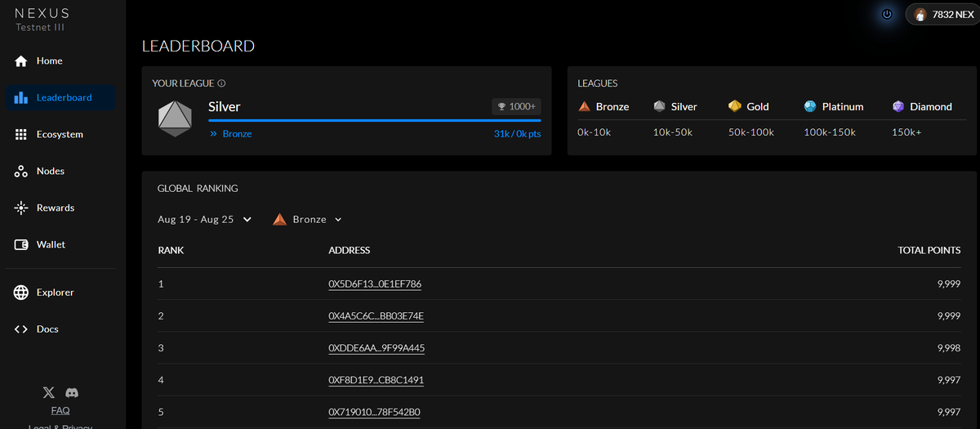Image resolution: width=980 pixels, height=429 pixels.
Task: Click the TOTAL POINTS column header
Action: pyautogui.click(x=929, y=251)
